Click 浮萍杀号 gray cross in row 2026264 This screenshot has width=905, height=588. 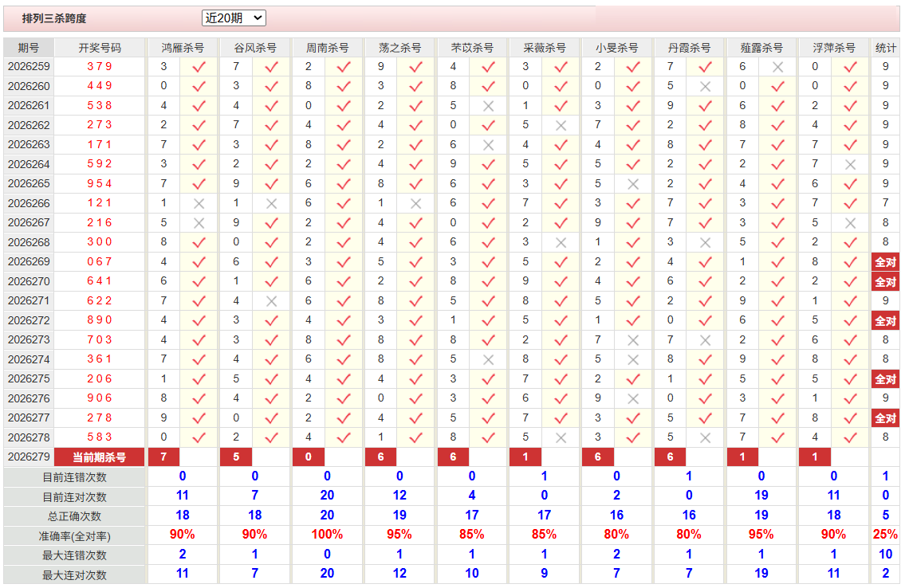pos(850,164)
